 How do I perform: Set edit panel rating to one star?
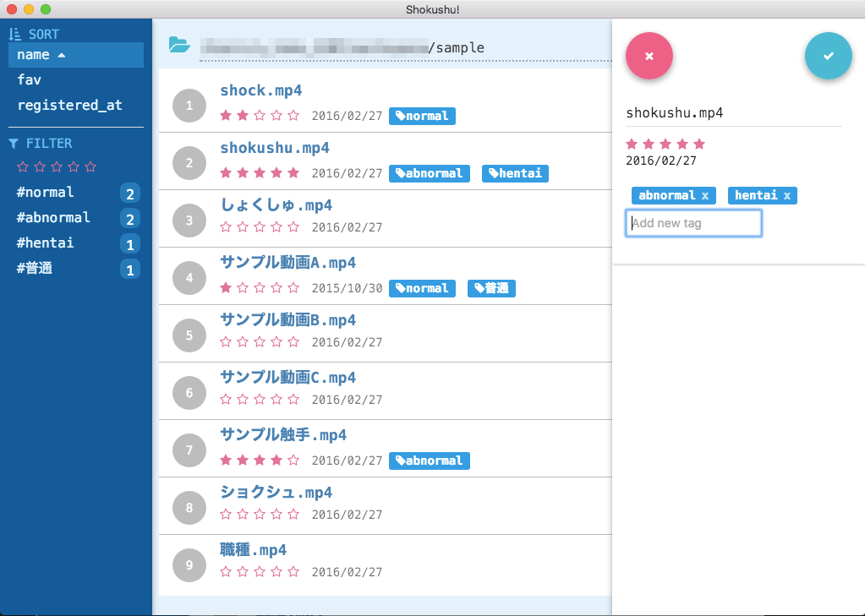click(x=632, y=144)
